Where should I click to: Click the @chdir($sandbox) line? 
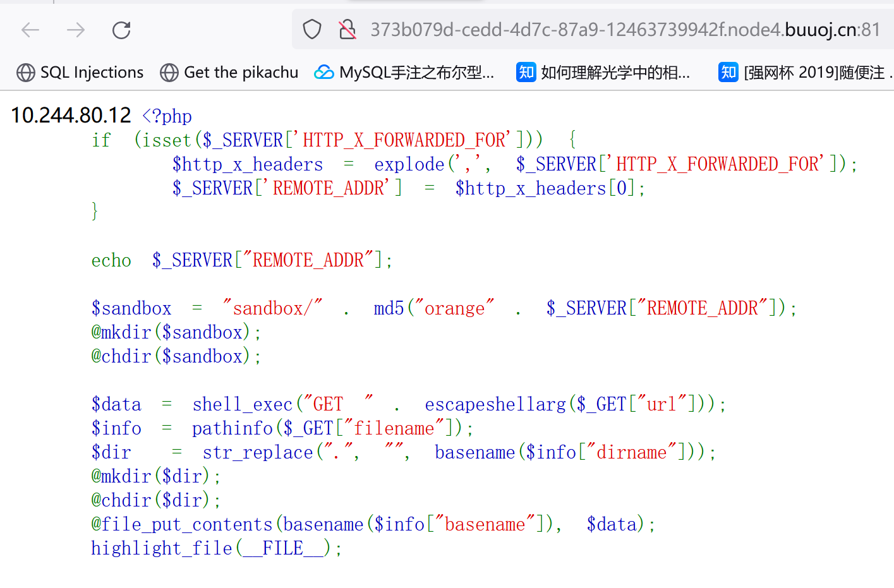[x=176, y=356]
